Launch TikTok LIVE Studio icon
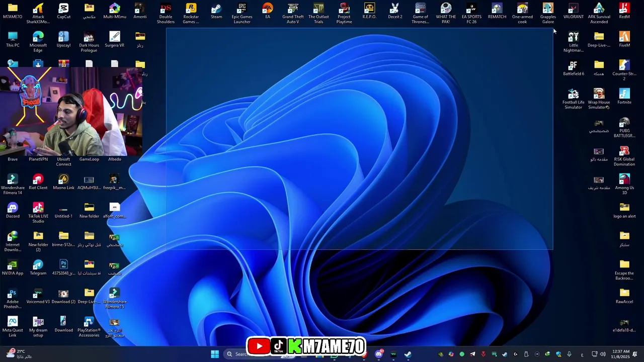 [x=38, y=213]
